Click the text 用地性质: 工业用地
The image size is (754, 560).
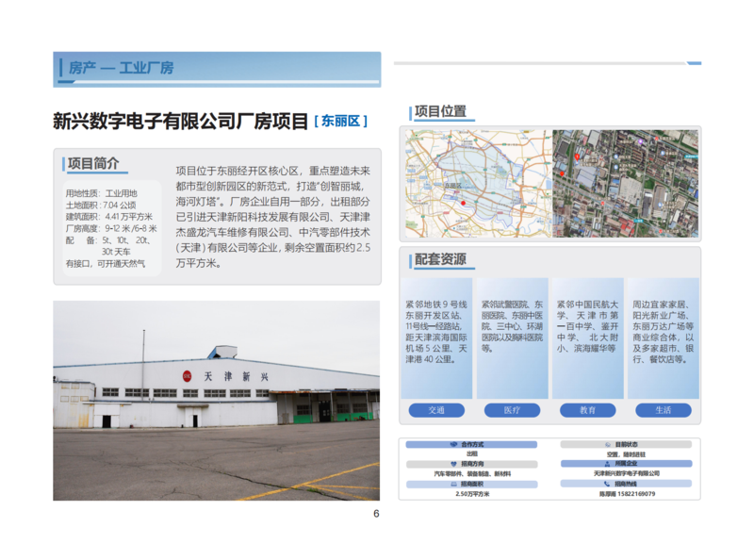[x=102, y=193]
